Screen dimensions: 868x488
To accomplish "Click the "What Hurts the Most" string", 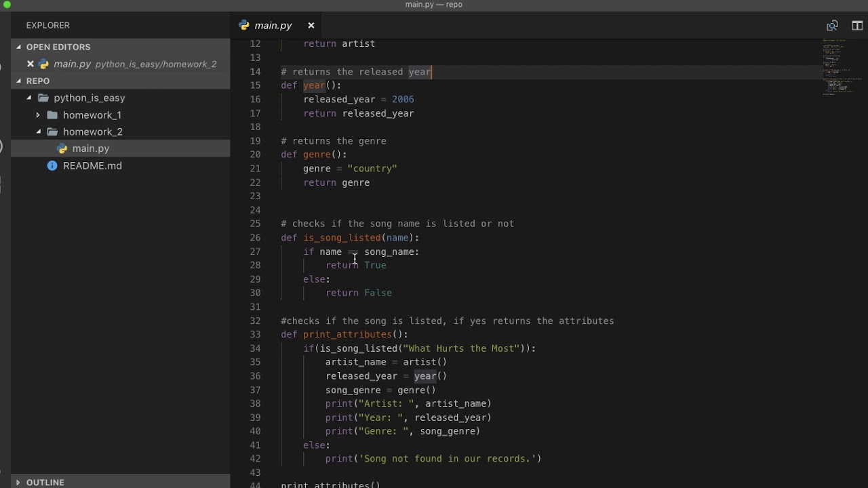I will point(461,348).
